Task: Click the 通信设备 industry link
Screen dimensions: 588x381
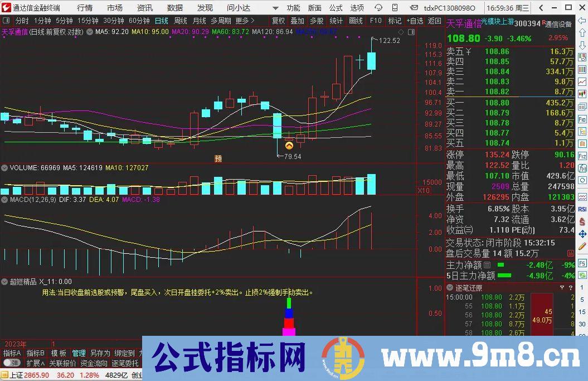Action: (558, 24)
